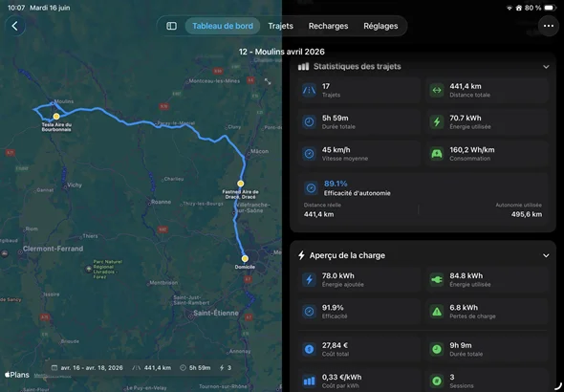Collapse the Aperçu de la charge section
Screen dimensions: 564x392
(x=546, y=255)
